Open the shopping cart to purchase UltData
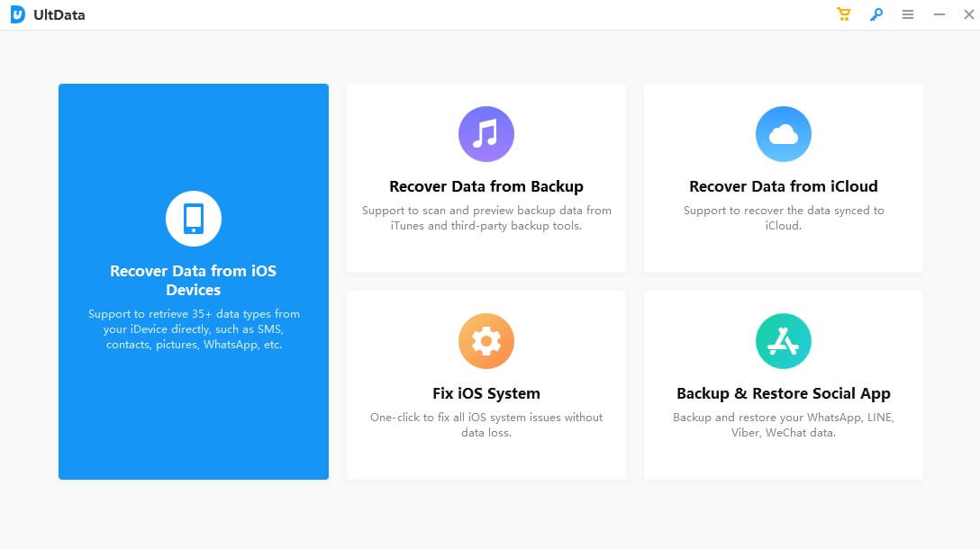The height and width of the screenshot is (549, 980). point(843,14)
